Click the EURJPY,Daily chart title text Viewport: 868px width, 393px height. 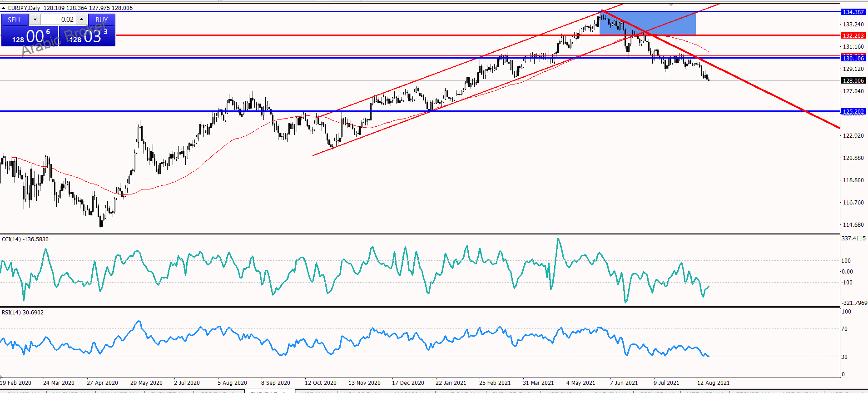click(24, 8)
